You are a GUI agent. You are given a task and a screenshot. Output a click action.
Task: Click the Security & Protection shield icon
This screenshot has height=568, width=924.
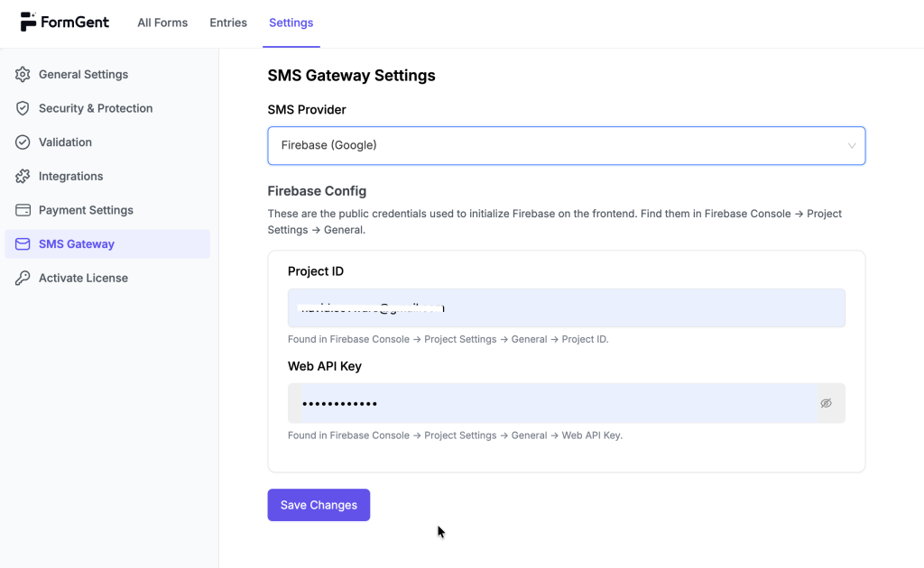click(23, 108)
